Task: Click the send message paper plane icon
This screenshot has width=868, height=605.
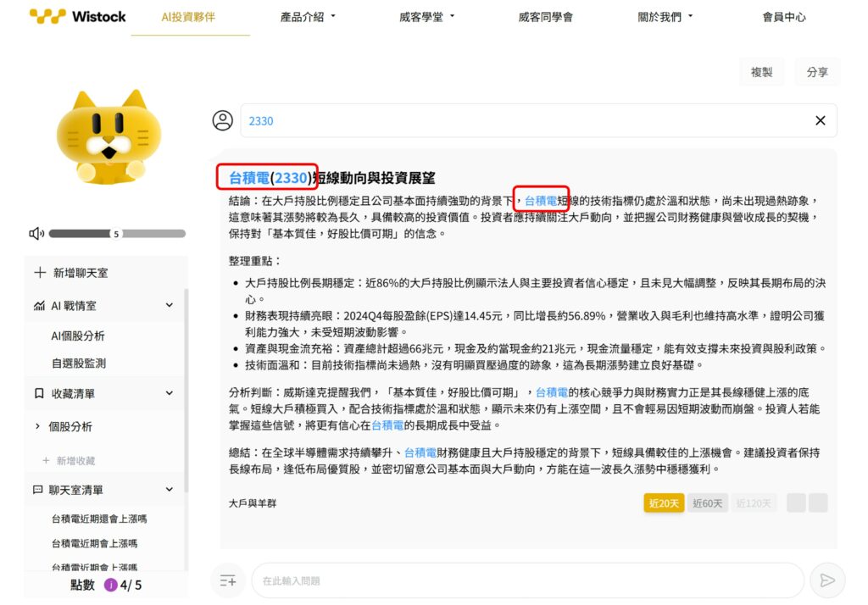Action: pyautogui.click(x=827, y=580)
